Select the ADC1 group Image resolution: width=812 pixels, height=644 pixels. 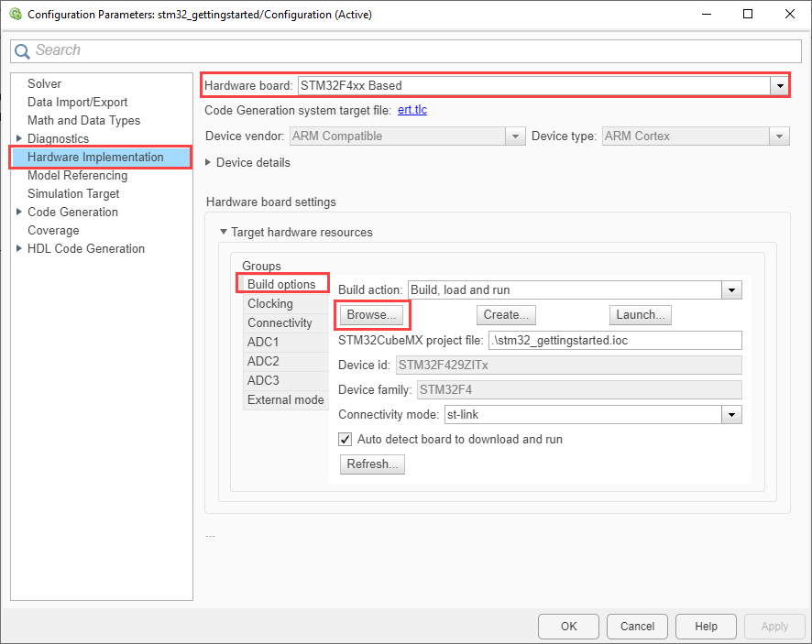[262, 342]
